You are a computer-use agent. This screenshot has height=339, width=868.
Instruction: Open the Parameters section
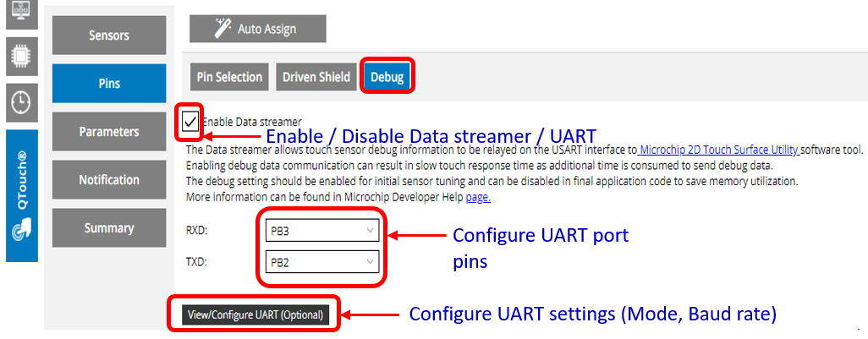pyautogui.click(x=109, y=132)
